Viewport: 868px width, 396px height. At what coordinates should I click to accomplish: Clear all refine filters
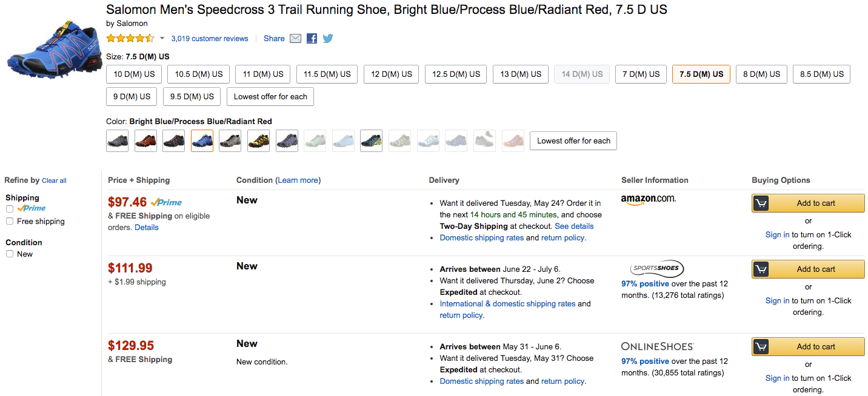coord(54,180)
